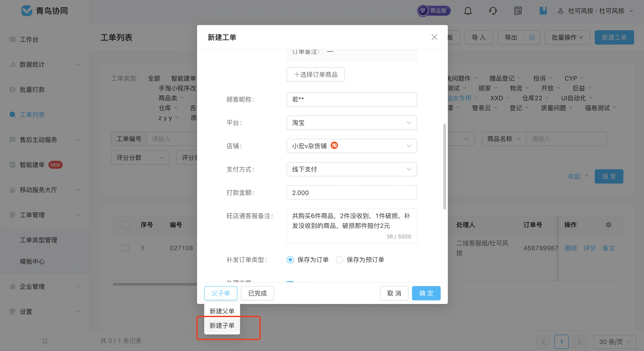Go to previous page arrow

coord(543,342)
